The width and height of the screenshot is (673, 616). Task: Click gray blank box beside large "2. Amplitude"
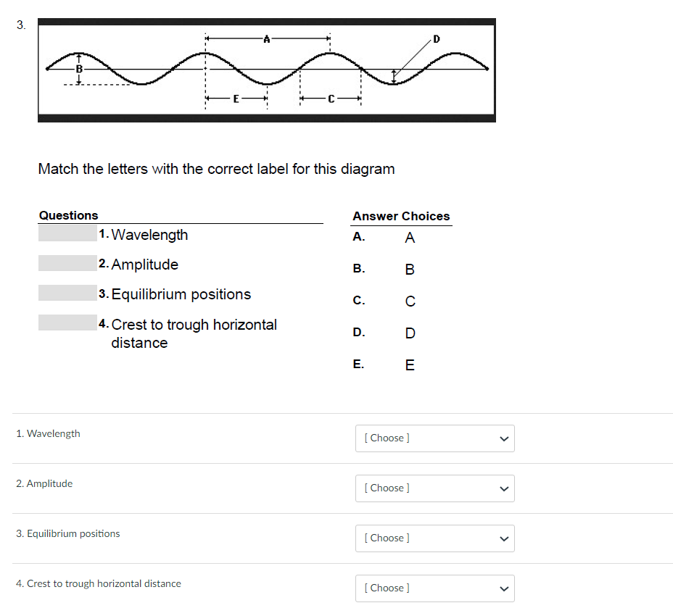[67, 263]
